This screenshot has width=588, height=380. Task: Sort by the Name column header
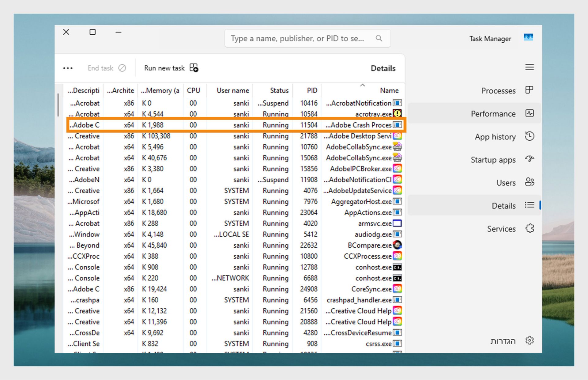click(389, 90)
